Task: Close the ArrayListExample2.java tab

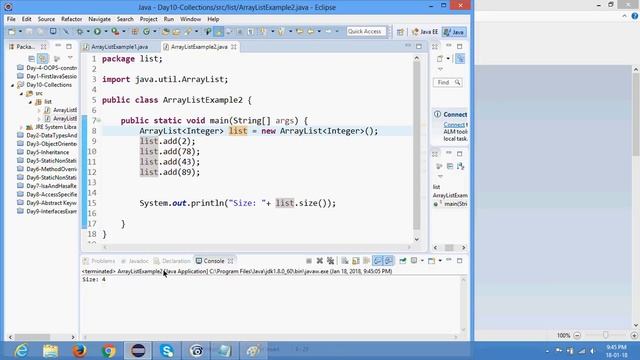Action: pyautogui.click(x=233, y=47)
